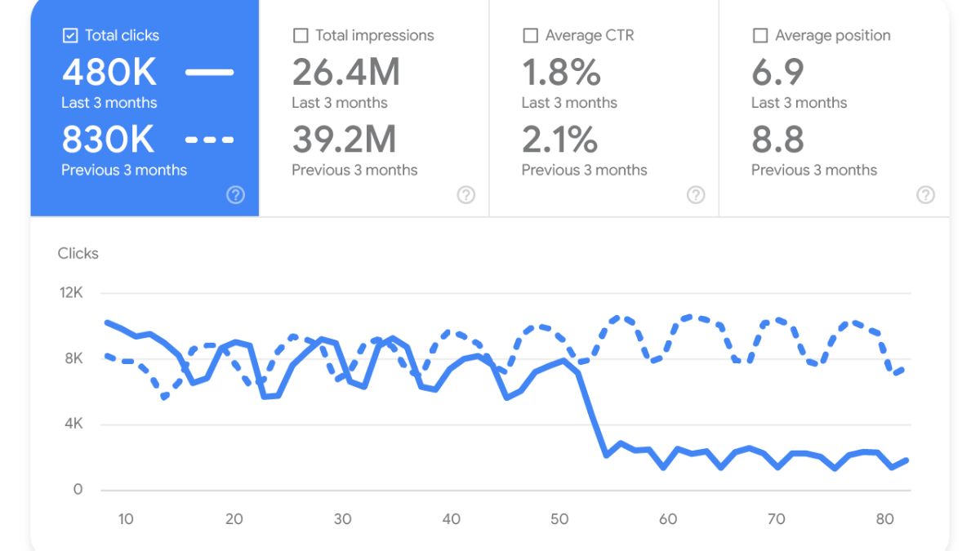Click "Last 3 months" under 6.9
980x551 pixels.
pyautogui.click(x=800, y=103)
